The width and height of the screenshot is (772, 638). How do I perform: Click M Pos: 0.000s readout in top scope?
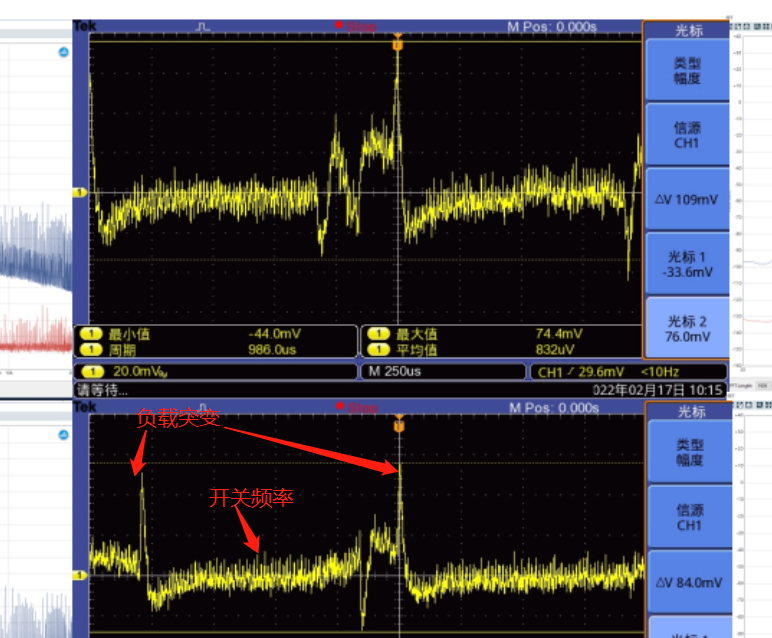(552, 27)
